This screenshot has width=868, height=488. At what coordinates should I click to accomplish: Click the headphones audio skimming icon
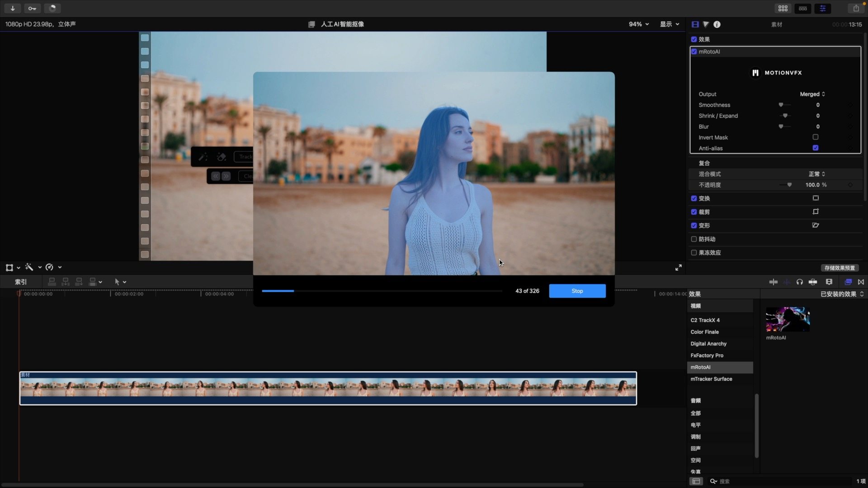[799, 282]
